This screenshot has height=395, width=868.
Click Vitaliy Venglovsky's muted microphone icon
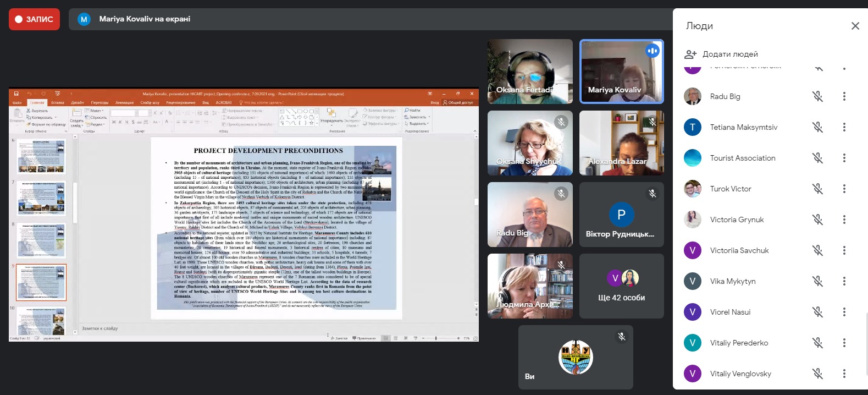(818, 374)
